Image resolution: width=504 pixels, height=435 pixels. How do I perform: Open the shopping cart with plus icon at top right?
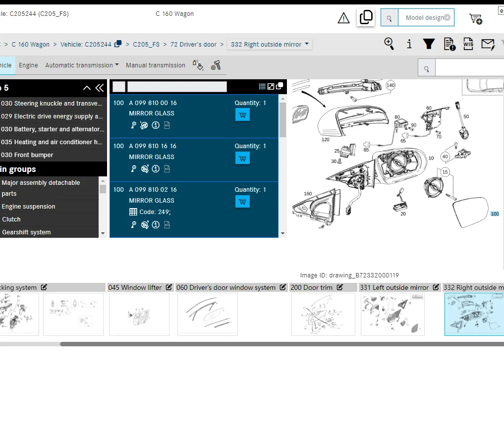(x=475, y=19)
